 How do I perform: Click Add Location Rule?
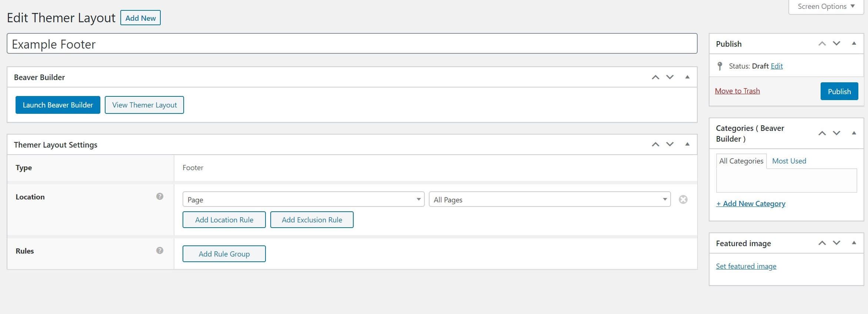(x=224, y=220)
